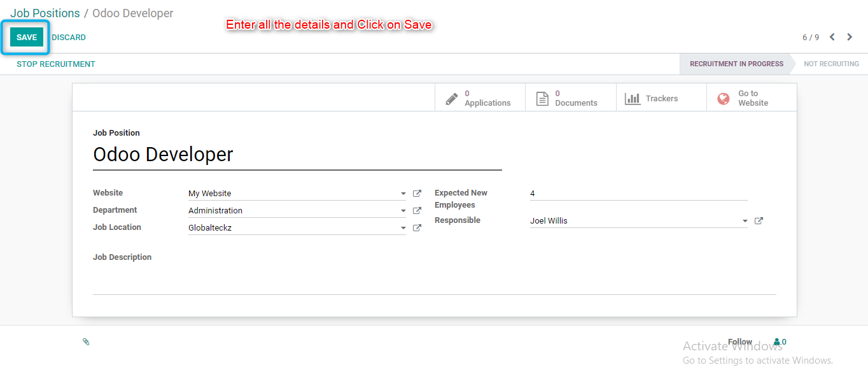Viewport: 868px width, 386px height.
Task: Expand the Website dropdown arrow
Action: tap(403, 194)
